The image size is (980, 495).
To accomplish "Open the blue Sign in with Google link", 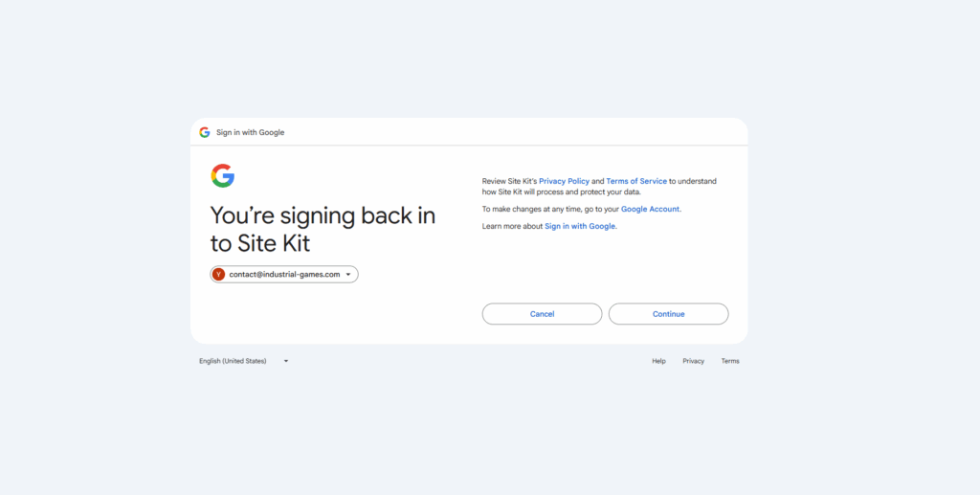I will (x=580, y=226).
